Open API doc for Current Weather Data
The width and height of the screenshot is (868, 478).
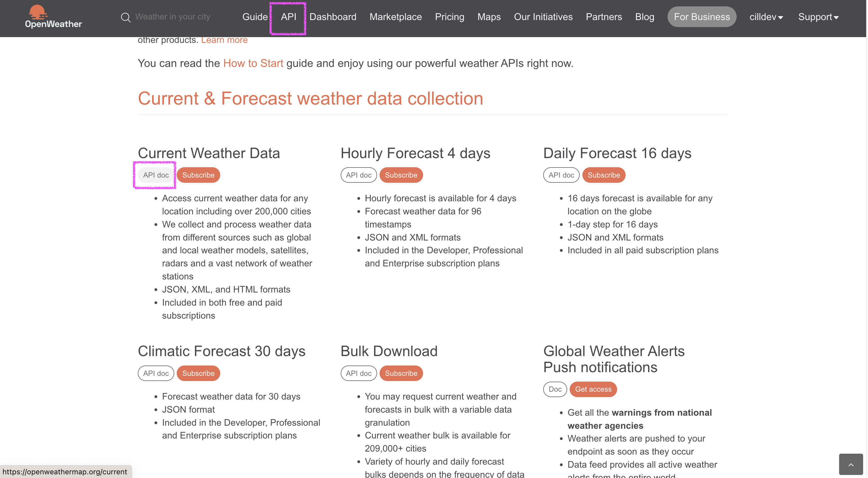156,175
